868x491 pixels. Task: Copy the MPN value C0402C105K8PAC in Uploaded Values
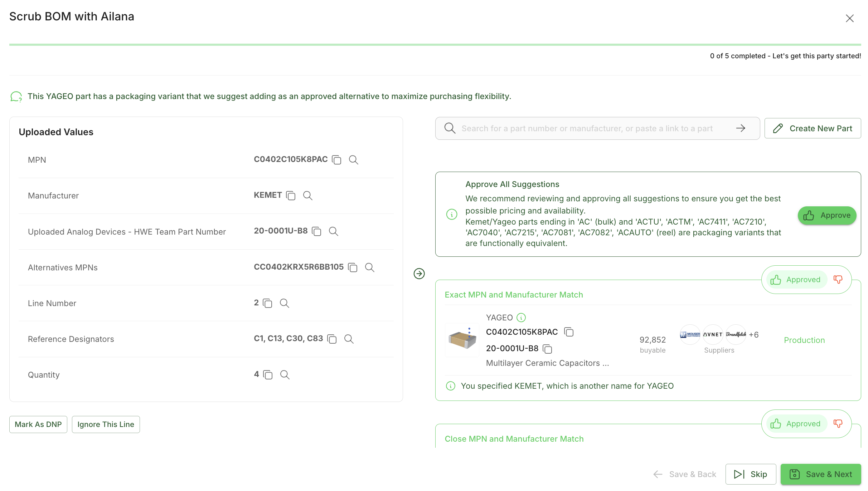click(336, 160)
